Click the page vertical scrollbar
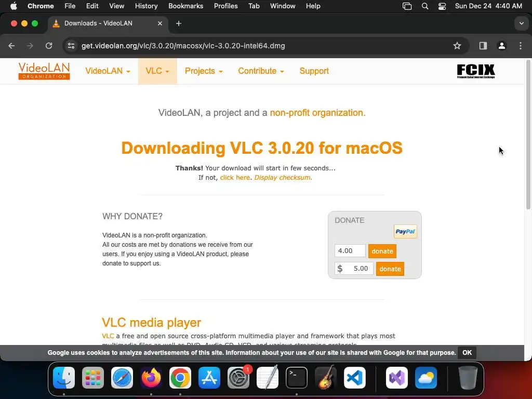 click(x=528, y=135)
